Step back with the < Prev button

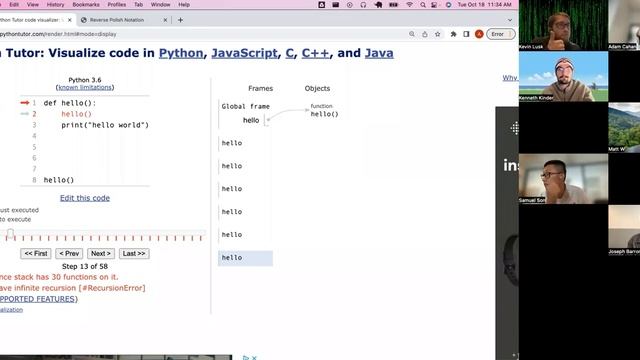69,253
